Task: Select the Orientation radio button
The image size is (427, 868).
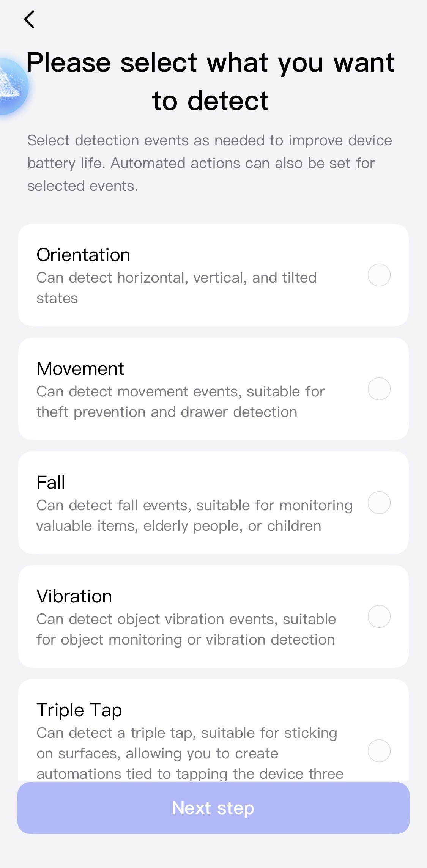Action: (379, 275)
